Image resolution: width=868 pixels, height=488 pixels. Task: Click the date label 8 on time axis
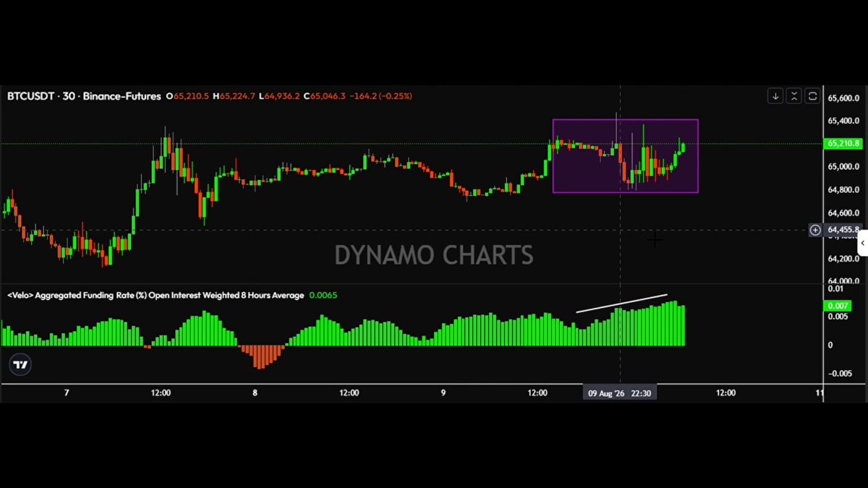[x=255, y=393]
